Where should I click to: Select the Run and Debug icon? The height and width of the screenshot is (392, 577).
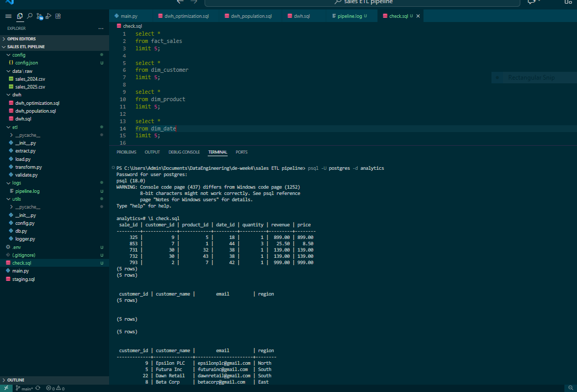pyautogui.click(x=49, y=16)
